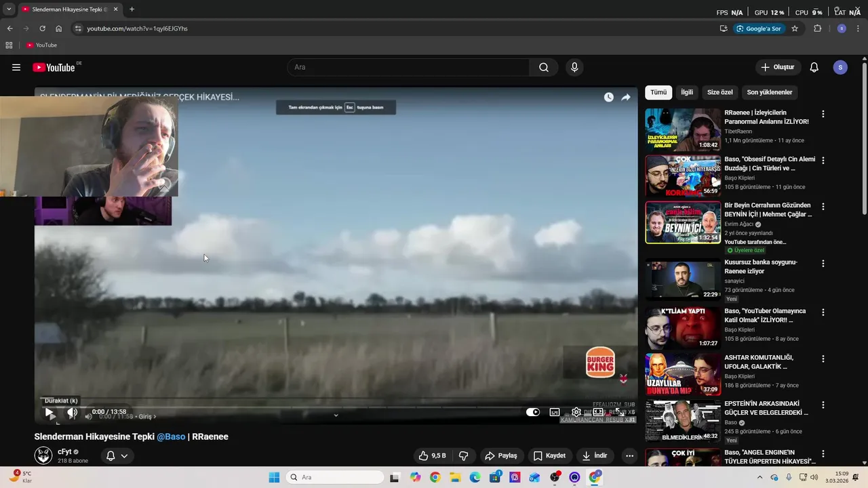Open options for YouTuber Olamayınca Katil Olmak video

[x=823, y=312]
